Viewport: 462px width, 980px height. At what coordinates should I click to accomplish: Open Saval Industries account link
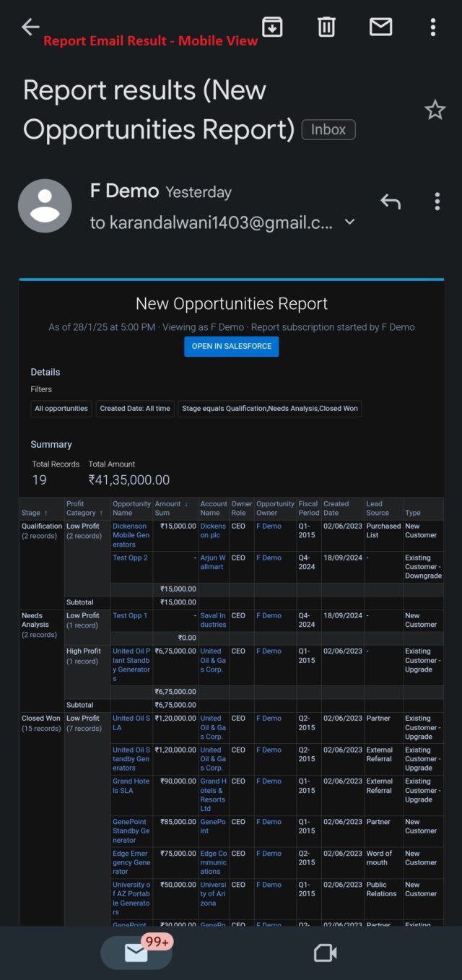213,620
